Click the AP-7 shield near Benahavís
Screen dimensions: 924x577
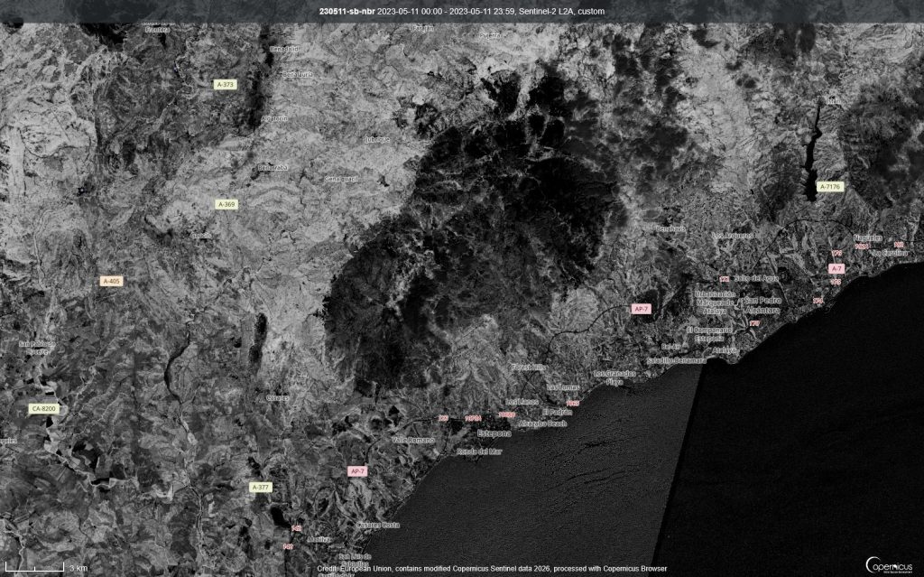pyautogui.click(x=642, y=309)
